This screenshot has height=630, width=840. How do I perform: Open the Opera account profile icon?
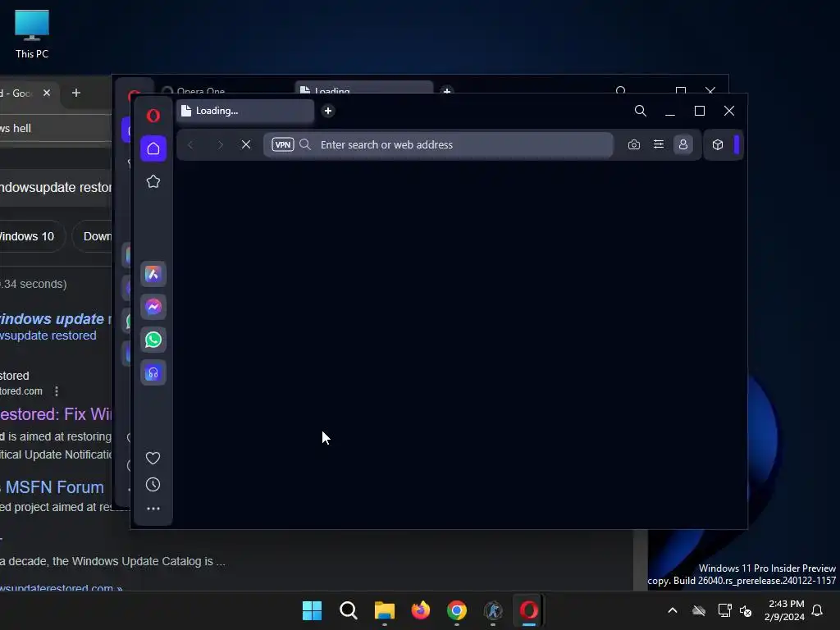point(683,144)
